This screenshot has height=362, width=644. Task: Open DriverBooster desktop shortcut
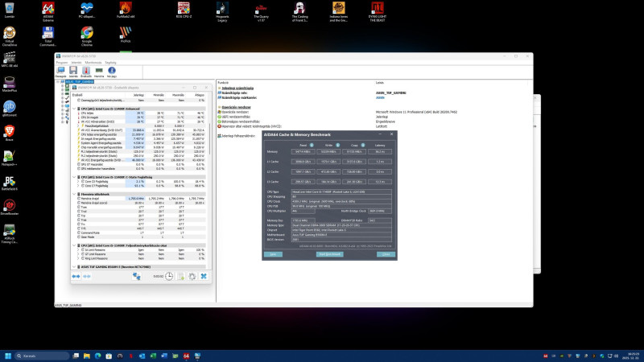(x=9, y=208)
